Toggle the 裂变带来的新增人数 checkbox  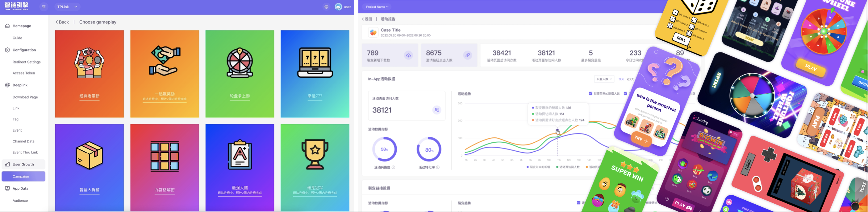click(x=590, y=94)
